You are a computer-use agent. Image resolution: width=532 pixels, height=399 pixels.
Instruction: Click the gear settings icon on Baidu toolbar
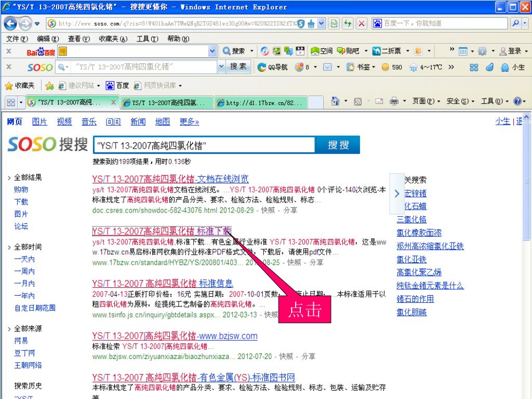482,51
